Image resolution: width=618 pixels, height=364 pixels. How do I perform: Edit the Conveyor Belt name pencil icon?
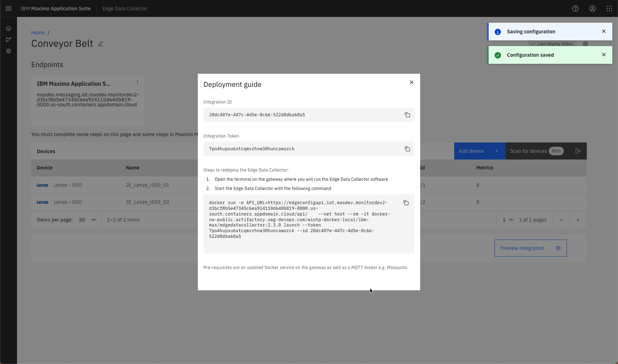coord(101,44)
